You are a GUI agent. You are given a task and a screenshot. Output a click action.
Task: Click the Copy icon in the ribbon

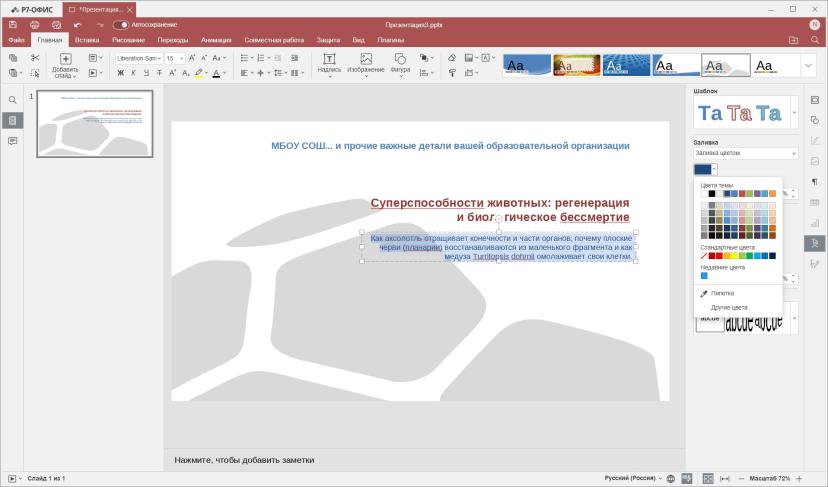(13, 58)
